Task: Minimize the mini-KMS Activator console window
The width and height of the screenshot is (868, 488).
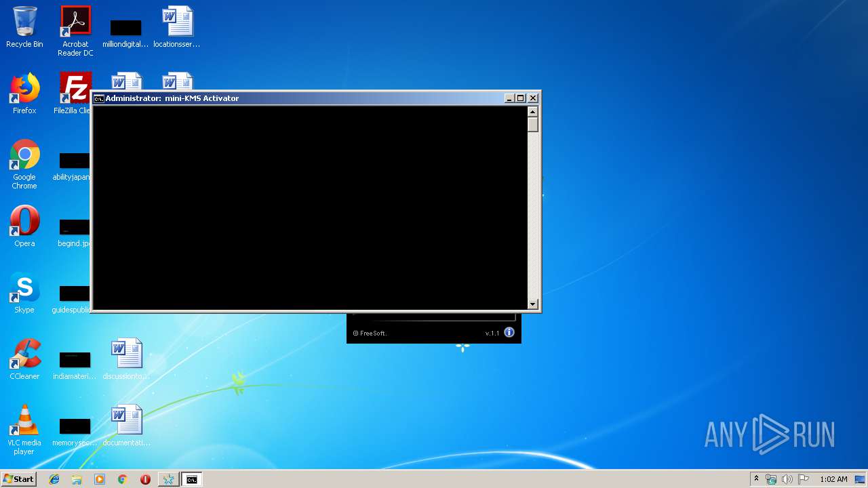Action: (x=509, y=98)
